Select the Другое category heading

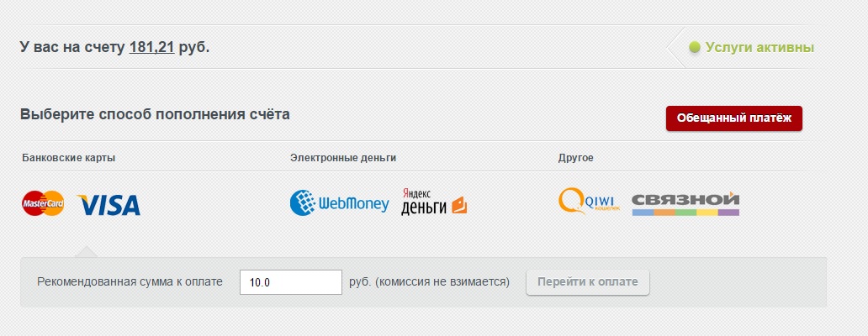point(575,158)
